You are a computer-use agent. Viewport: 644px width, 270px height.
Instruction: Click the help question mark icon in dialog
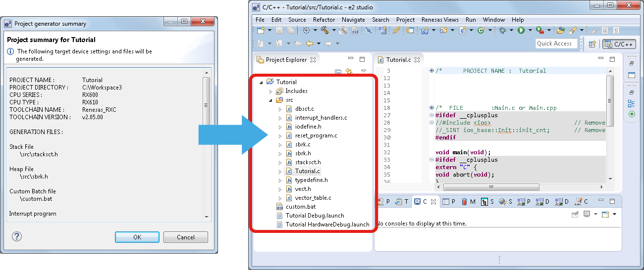point(16,236)
